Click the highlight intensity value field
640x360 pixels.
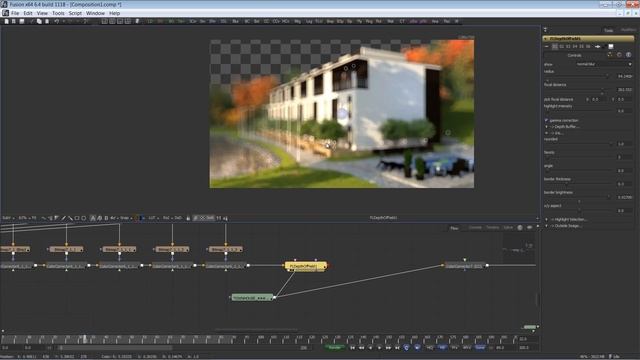click(x=624, y=111)
